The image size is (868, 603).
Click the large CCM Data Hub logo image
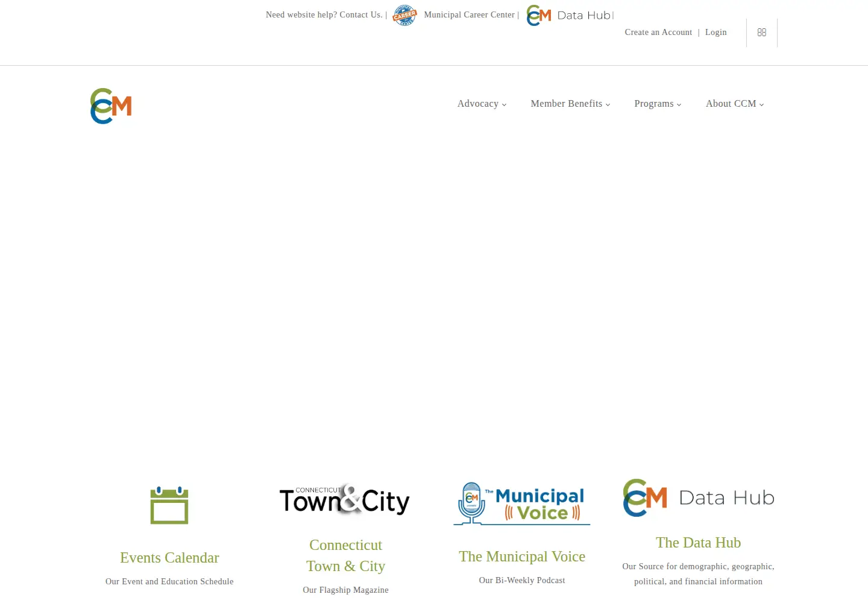pos(698,498)
